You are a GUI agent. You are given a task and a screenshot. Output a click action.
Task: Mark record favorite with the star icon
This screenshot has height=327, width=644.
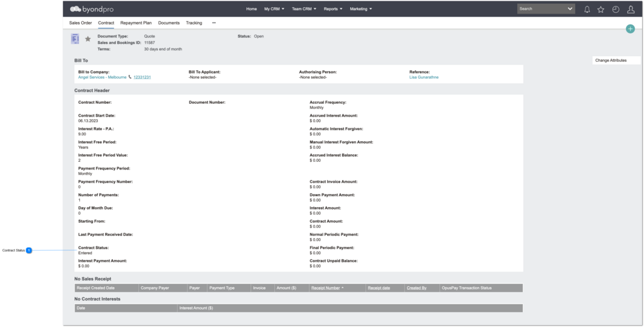pos(88,39)
